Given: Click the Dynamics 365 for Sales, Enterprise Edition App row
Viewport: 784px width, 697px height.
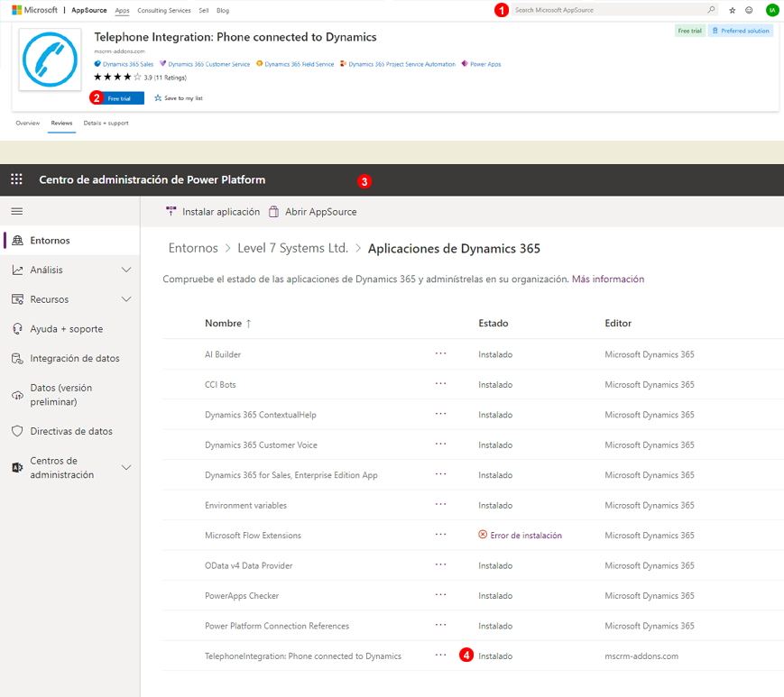Looking at the screenshot, I should [x=473, y=474].
